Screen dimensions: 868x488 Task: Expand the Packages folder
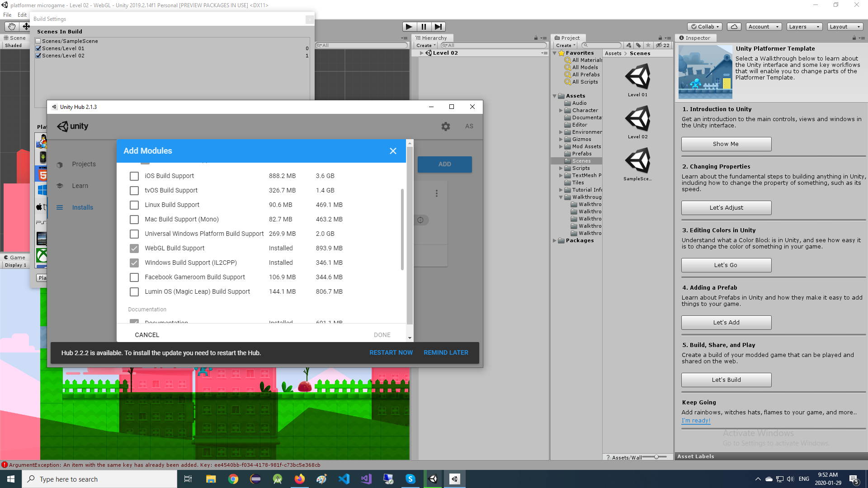(555, 241)
